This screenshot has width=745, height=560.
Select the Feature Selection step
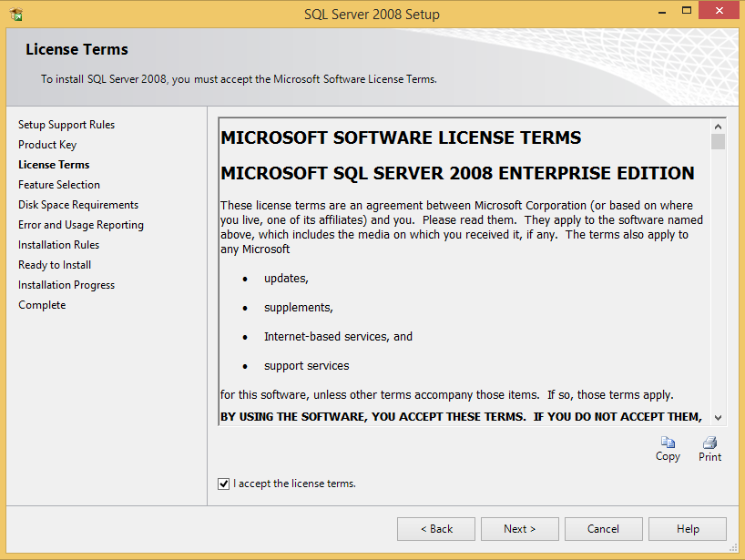pos(59,185)
